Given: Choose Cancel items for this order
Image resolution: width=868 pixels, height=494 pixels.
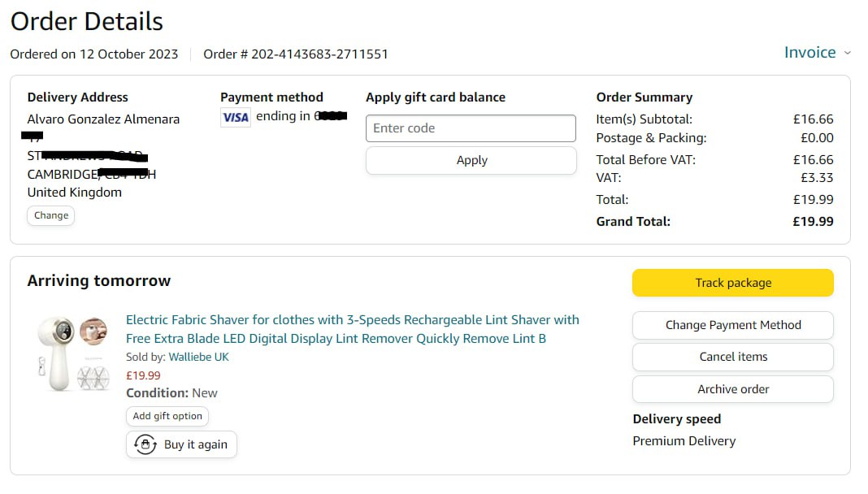Looking at the screenshot, I should [732, 357].
